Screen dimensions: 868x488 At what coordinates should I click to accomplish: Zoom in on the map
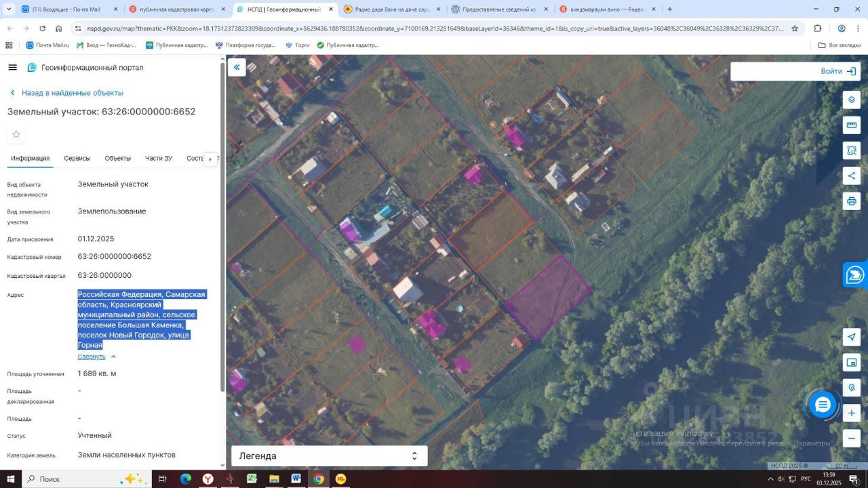(852, 413)
